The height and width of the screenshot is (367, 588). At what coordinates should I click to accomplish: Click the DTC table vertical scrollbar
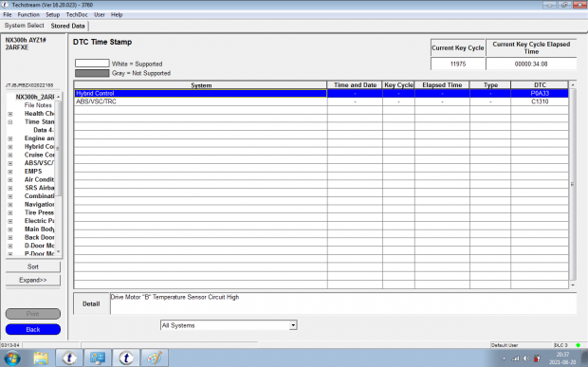point(573,184)
